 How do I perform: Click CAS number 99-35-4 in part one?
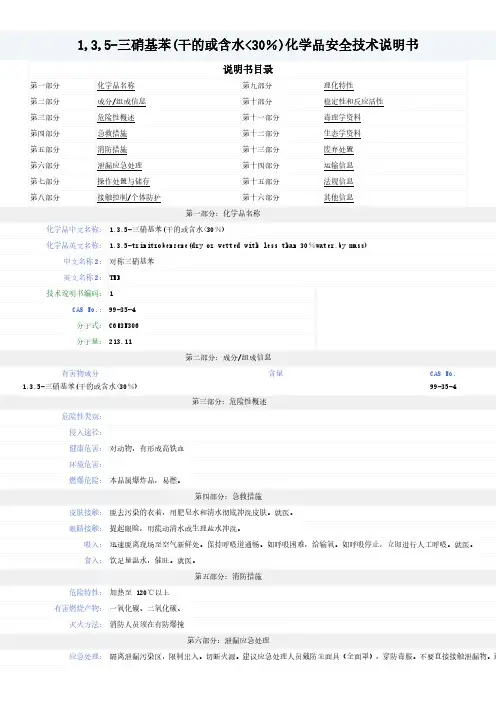coord(122,309)
